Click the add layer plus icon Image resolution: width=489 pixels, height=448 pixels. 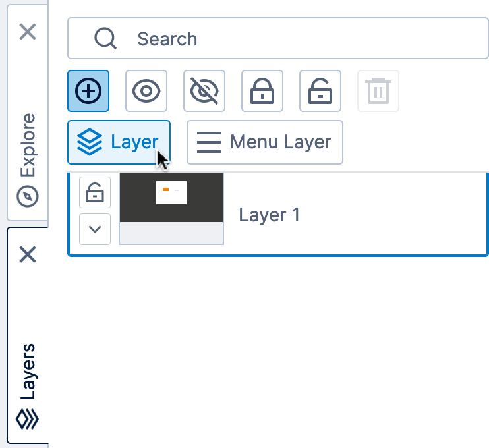(x=88, y=91)
